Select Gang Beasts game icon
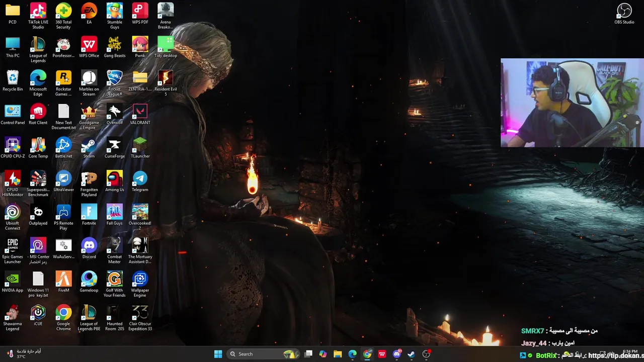This screenshot has width=644, height=362. 115,47
